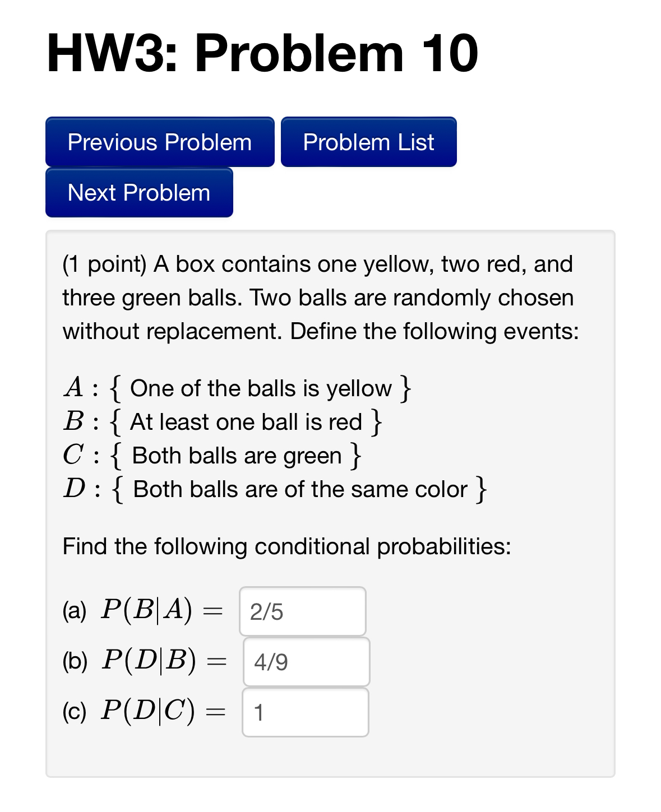The image size is (661, 812).
Task: Click the Previous Problem button
Action: (x=159, y=142)
